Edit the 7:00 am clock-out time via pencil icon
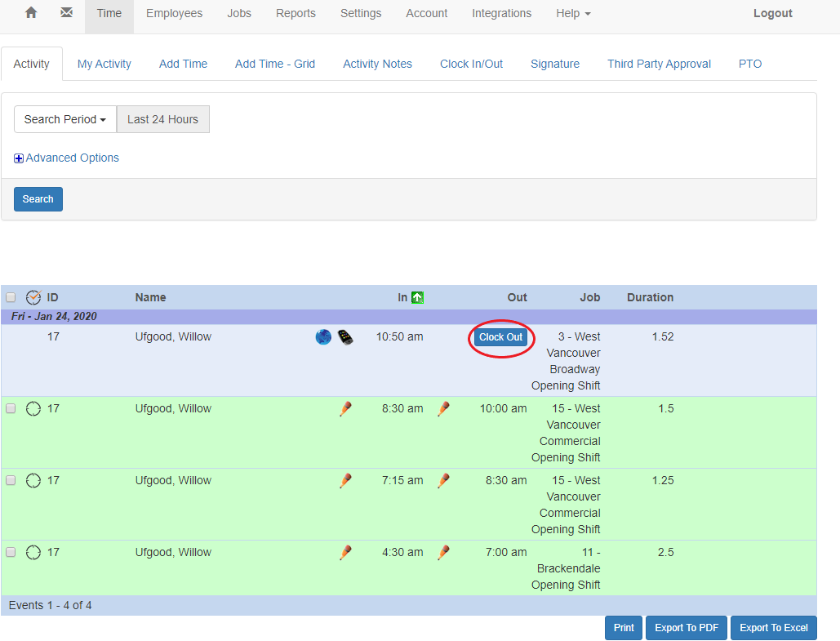Viewport: 840px width, 641px height. click(x=443, y=552)
